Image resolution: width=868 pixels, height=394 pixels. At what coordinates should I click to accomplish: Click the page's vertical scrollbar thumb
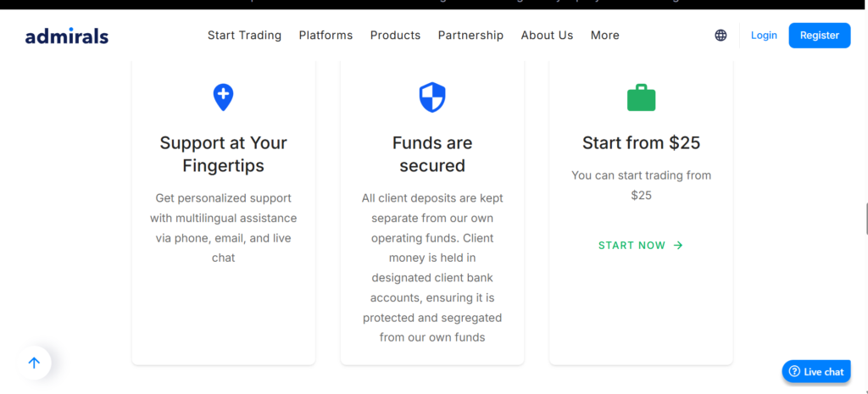pyautogui.click(x=865, y=219)
